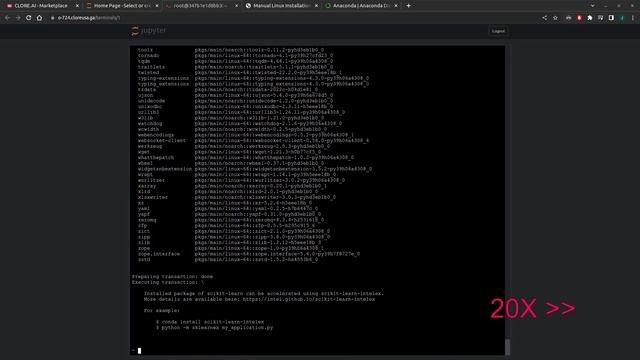Click the address bar URL
The image size is (640, 360).
(89, 18)
